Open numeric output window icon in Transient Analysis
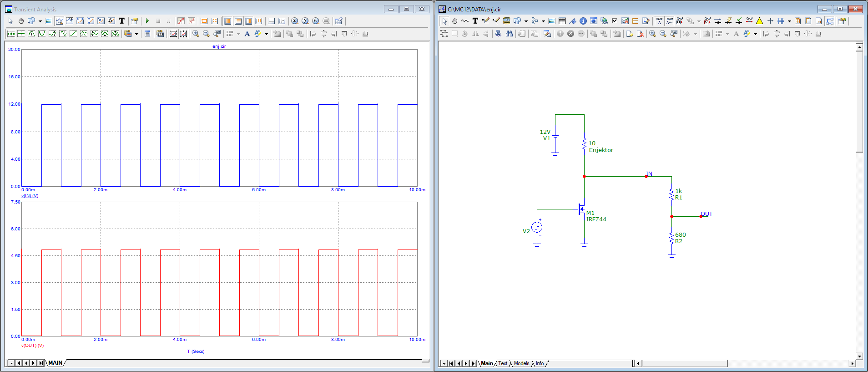Viewport: 868px width, 372px height. point(147,34)
